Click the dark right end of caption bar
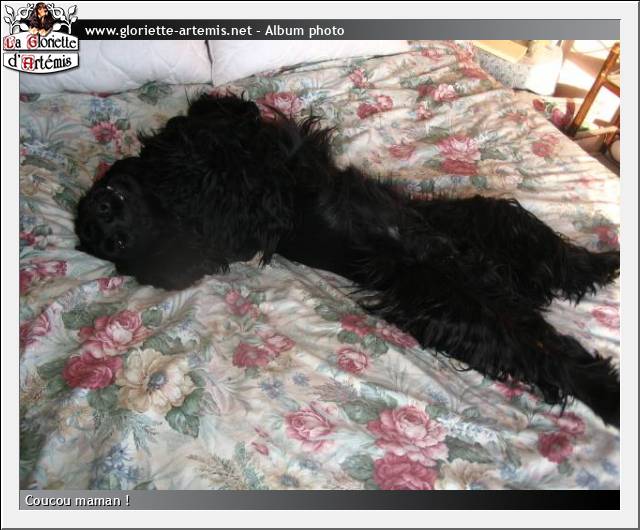The height and width of the screenshot is (530, 640). (x=580, y=500)
